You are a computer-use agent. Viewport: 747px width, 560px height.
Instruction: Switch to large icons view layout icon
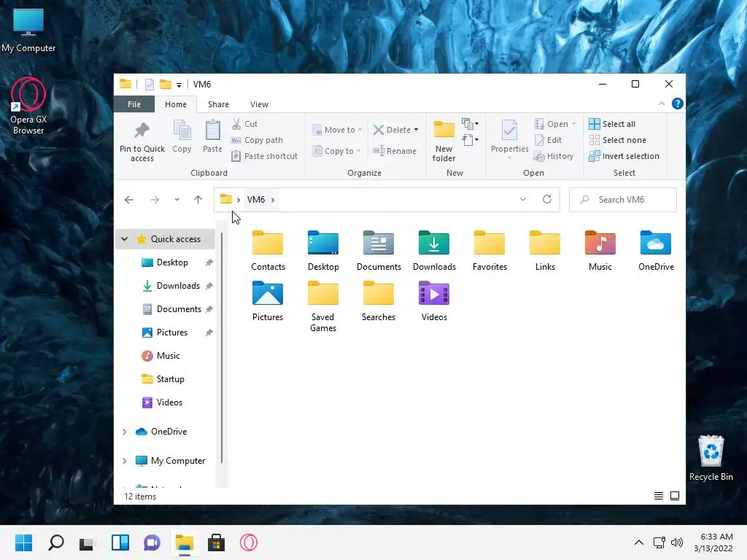tap(675, 496)
